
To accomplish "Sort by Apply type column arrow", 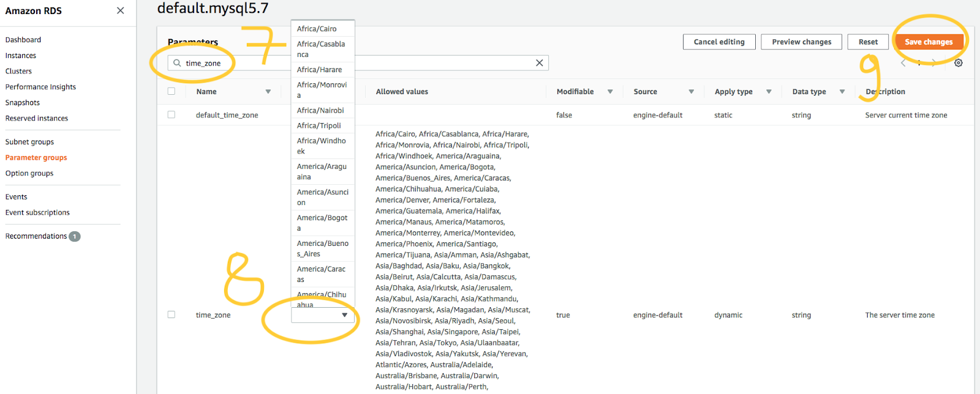I will point(769,92).
